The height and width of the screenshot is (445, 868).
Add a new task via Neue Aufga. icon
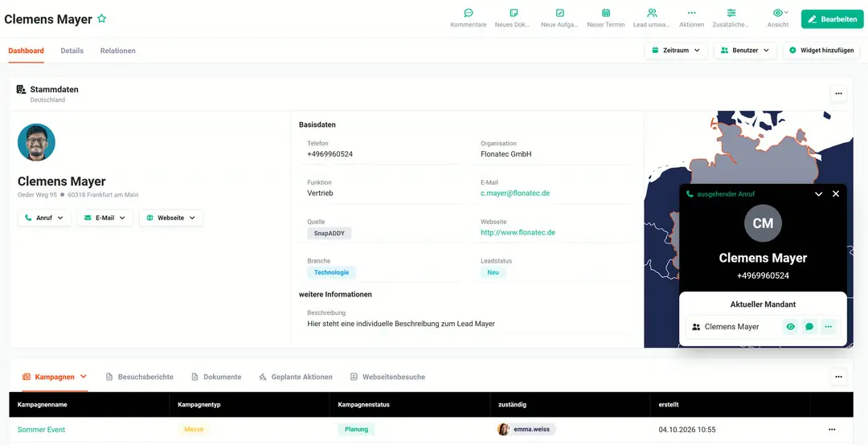(x=559, y=18)
